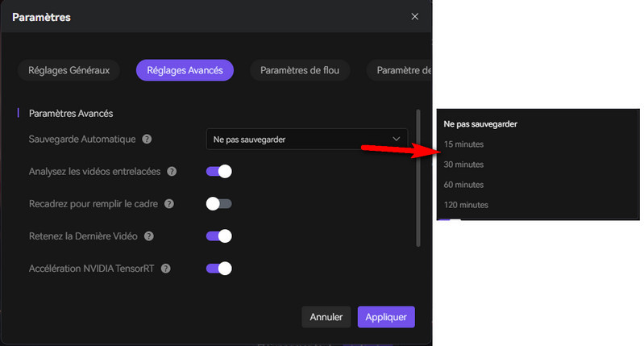This screenshot has height=346, width=644.
Task: Open the Paramètres de flou tab
Action: [300, 70]
